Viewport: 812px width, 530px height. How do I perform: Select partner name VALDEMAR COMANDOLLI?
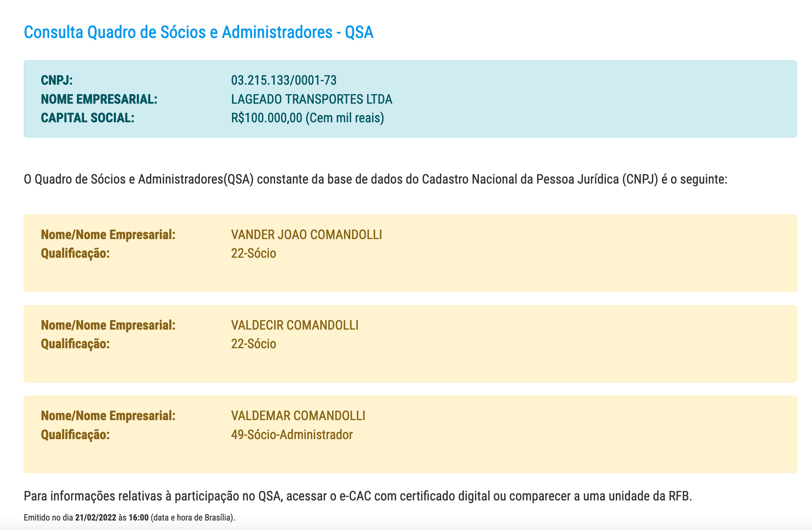coord(298,415)
